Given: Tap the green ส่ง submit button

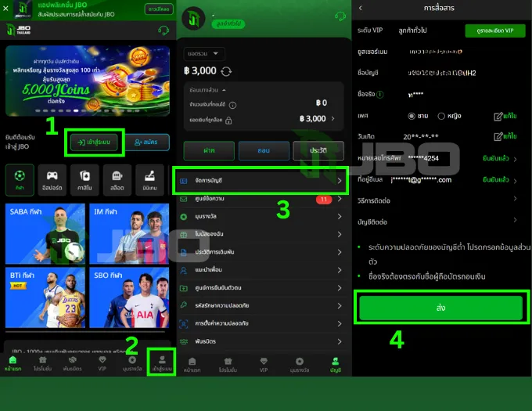Looking at the screenshot, I should (x=440, y=308).
